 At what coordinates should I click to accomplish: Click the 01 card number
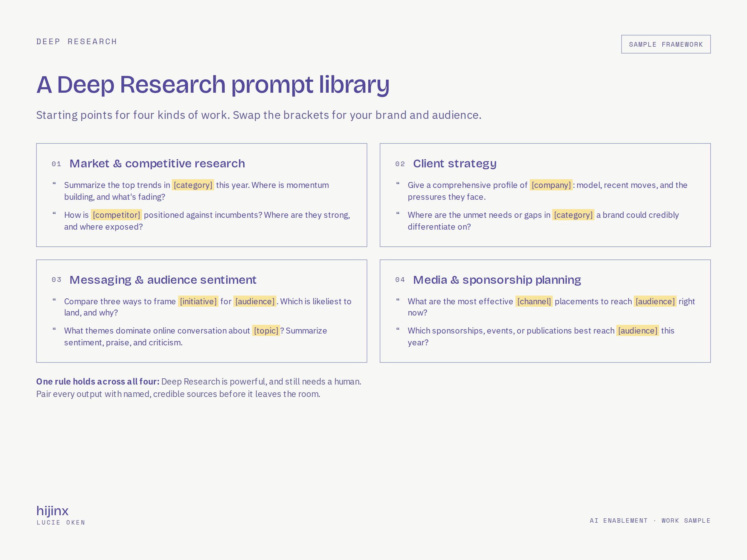coord(56,164)
